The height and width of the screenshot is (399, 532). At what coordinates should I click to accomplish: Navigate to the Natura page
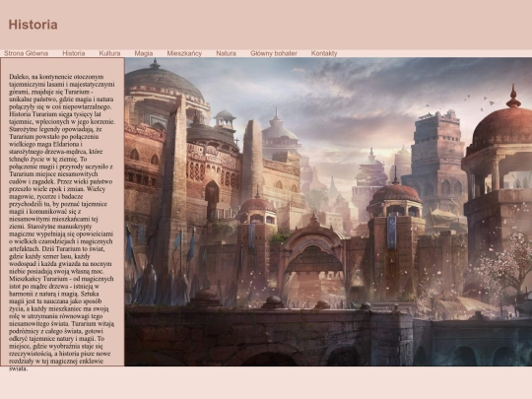[x=226, y=53]
